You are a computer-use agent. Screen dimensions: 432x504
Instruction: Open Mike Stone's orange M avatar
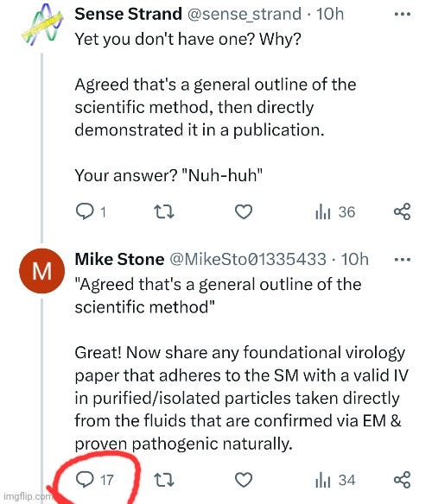click(x=41, y=271)
